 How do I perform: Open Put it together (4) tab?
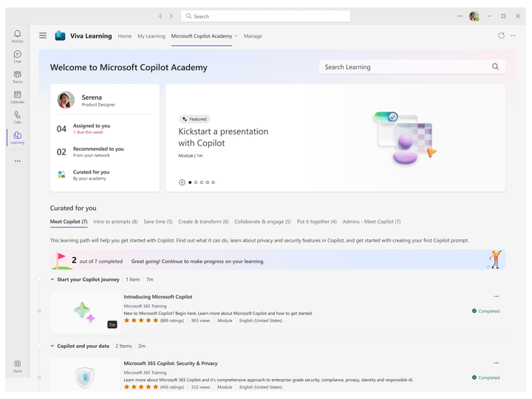(x=317, y=222)
